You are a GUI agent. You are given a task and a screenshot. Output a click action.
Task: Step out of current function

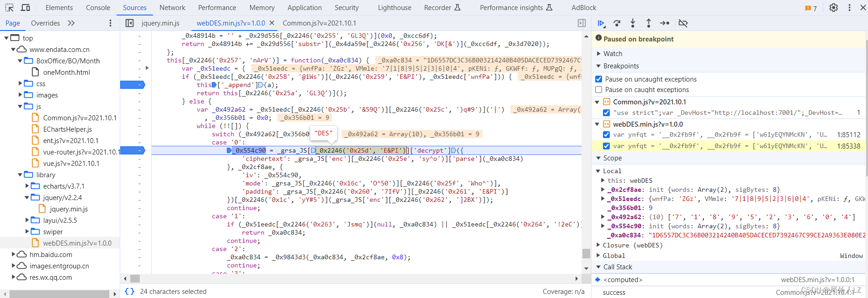[648, 23]
